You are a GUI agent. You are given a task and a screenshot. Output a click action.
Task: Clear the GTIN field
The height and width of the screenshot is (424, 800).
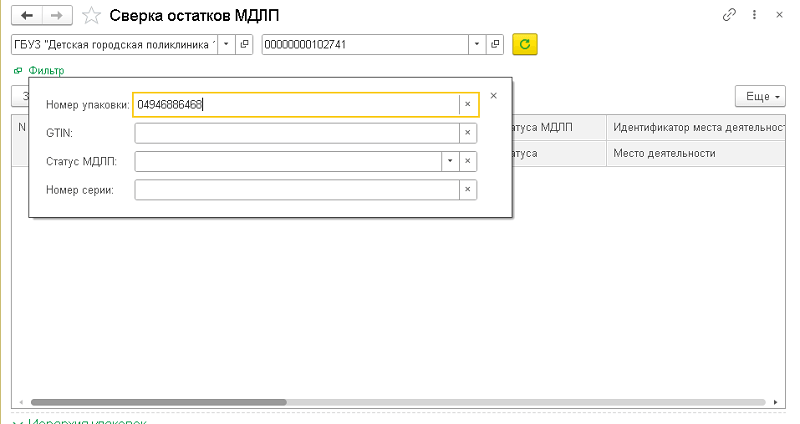click(467, 133)
